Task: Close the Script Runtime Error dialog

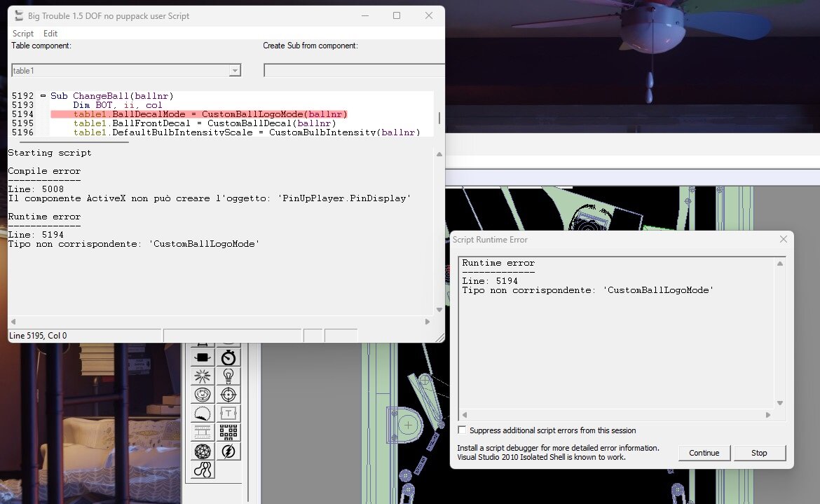Action: pyautogui.click(x=783, y=239)
